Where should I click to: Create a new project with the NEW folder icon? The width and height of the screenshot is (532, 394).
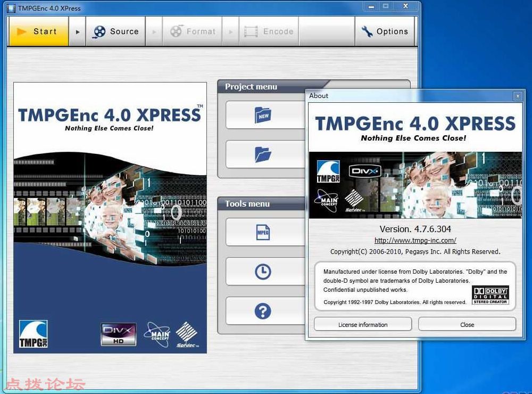263,115
